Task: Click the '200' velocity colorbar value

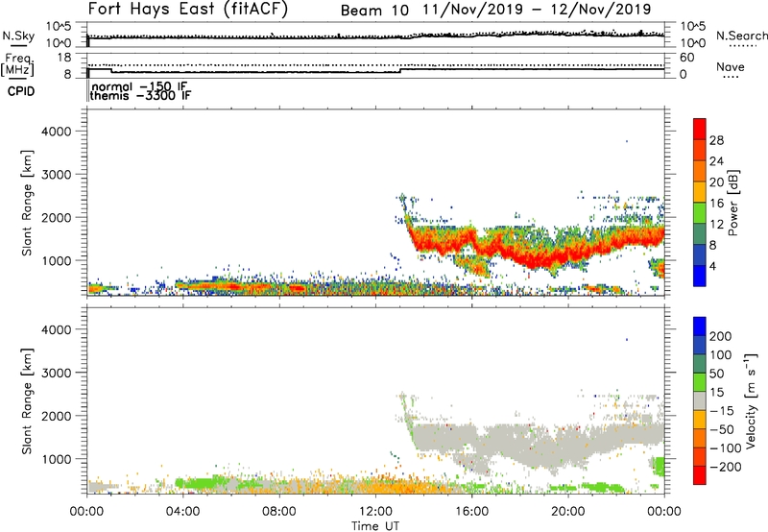Action: pyautogui.click(x=721, y=336)
